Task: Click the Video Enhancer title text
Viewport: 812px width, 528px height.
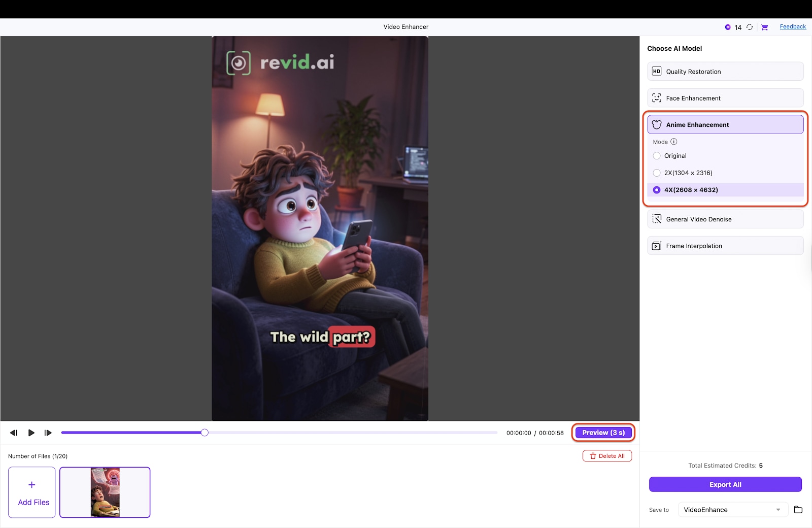Action: (x=406, y=27)
